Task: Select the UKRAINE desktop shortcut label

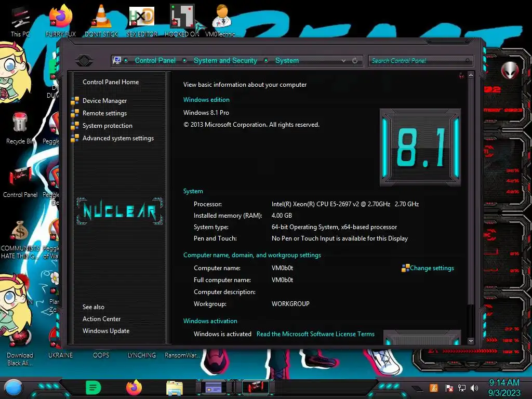Action: [x=60, y=355]
